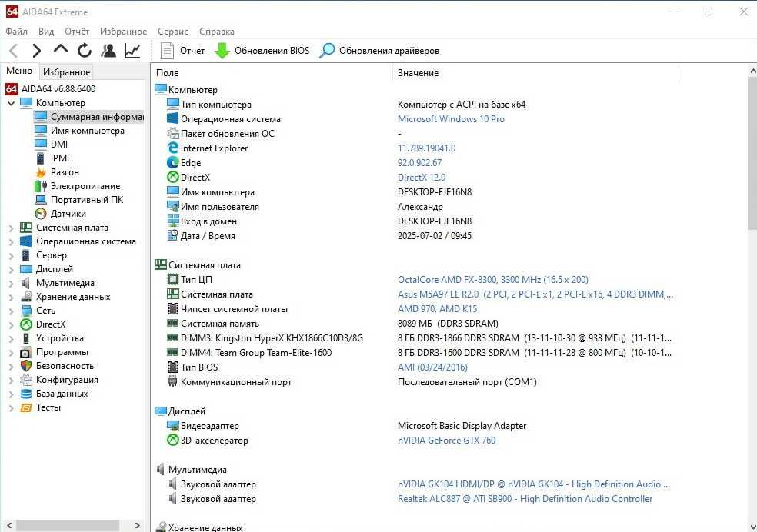Open the nVIDIA GeForce GTX 760 link

pos(446,441)
